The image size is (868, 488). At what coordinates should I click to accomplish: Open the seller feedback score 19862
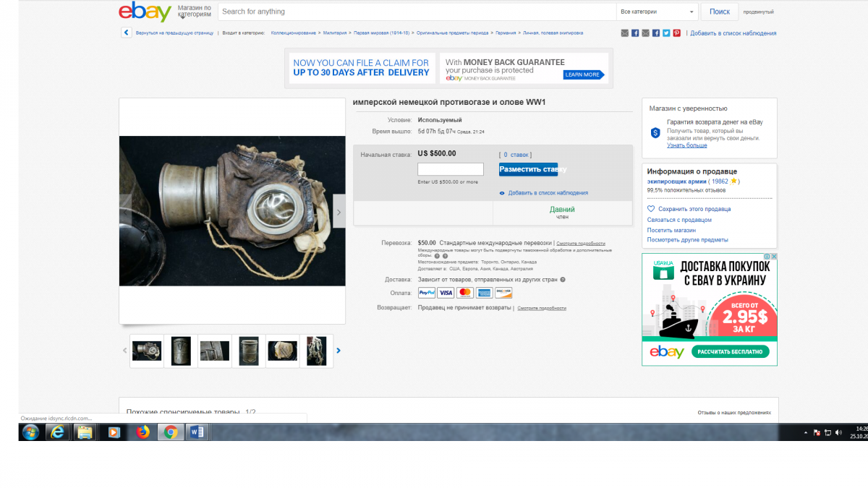[720, 181]
